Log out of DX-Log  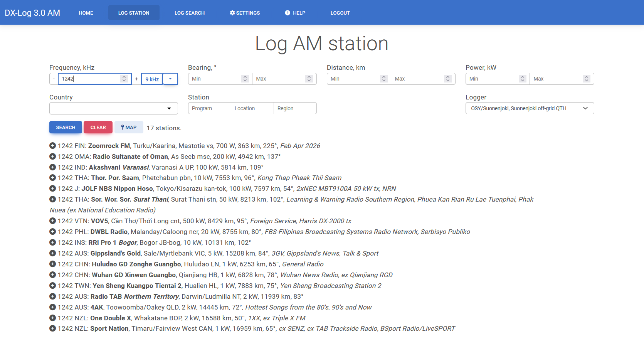tap(340, 13)
